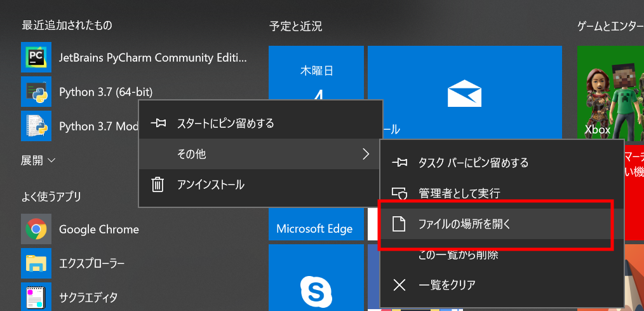This screenshot has height=311, width=644.
Task: Open the Mail envelope tile
Action: pos(464,92)
